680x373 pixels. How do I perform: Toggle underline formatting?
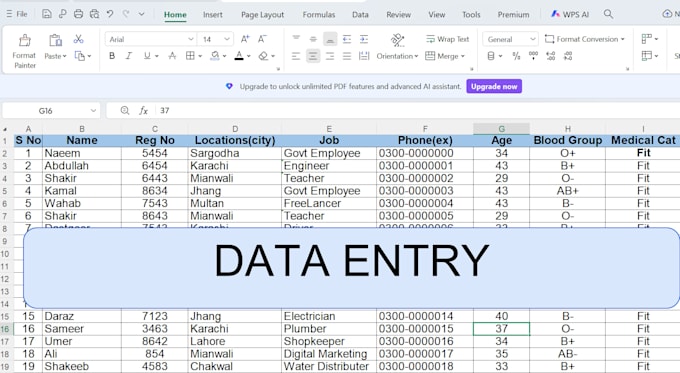pos(147,56)
